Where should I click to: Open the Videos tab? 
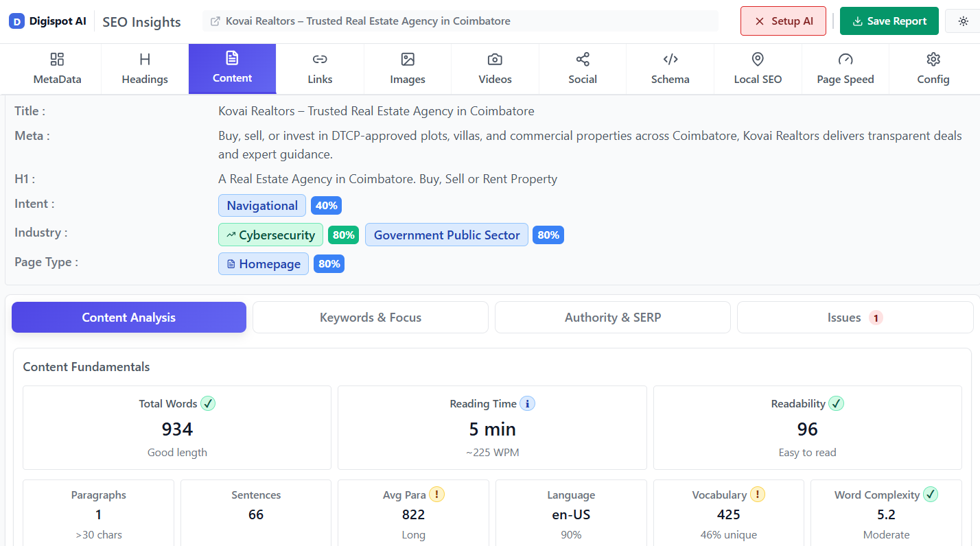pos(495,69)
